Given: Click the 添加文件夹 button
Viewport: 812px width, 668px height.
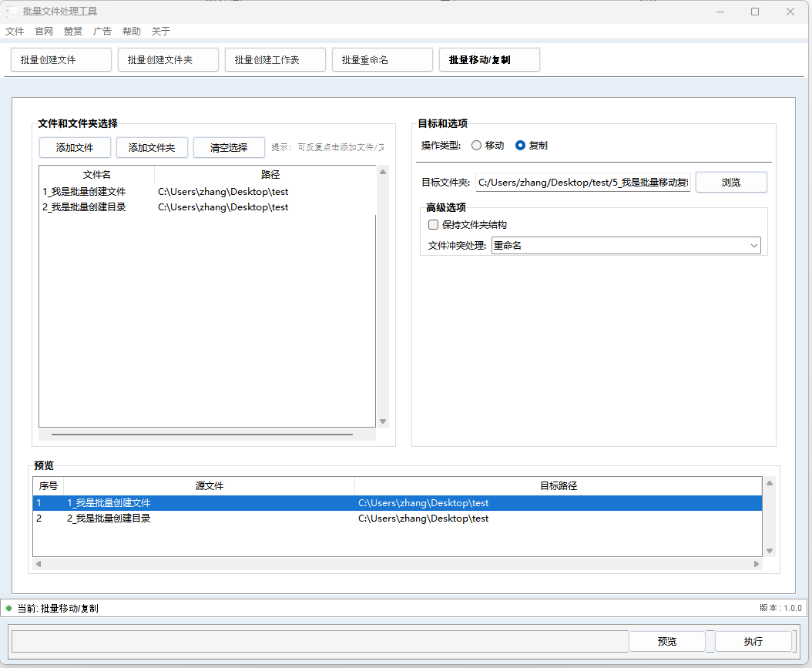Looking at the screenshot, I should [x=152, y=147].
